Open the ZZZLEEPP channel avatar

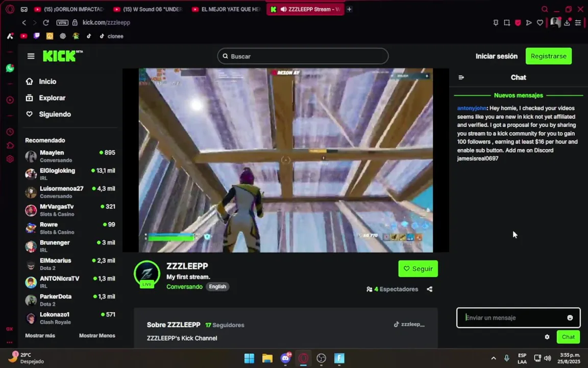click(146, 273)
